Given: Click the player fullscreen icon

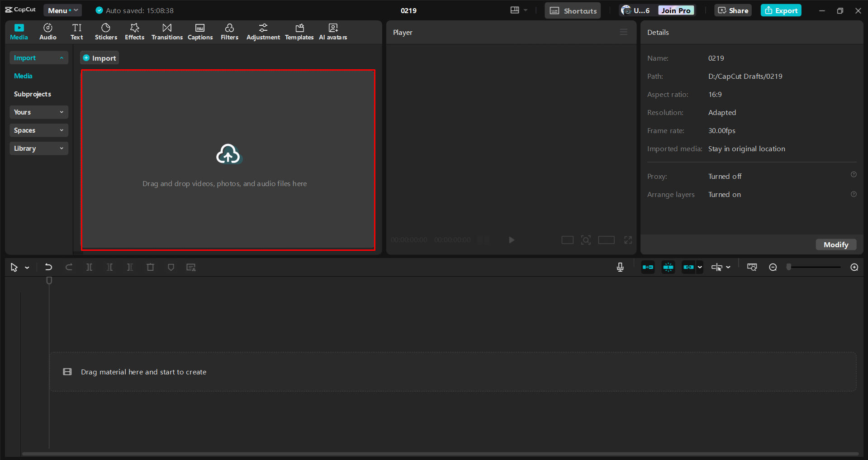Looking at the screenshot, I should pos(628,240).
